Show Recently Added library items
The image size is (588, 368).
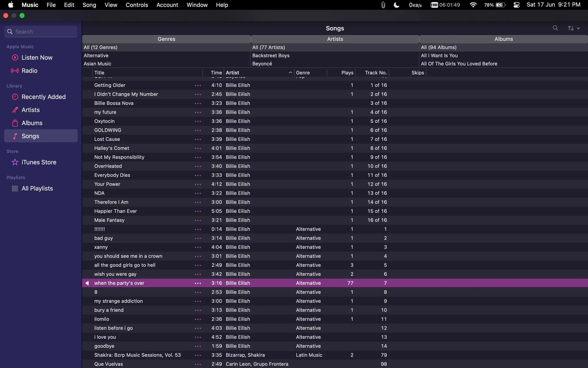click(41, 97)
